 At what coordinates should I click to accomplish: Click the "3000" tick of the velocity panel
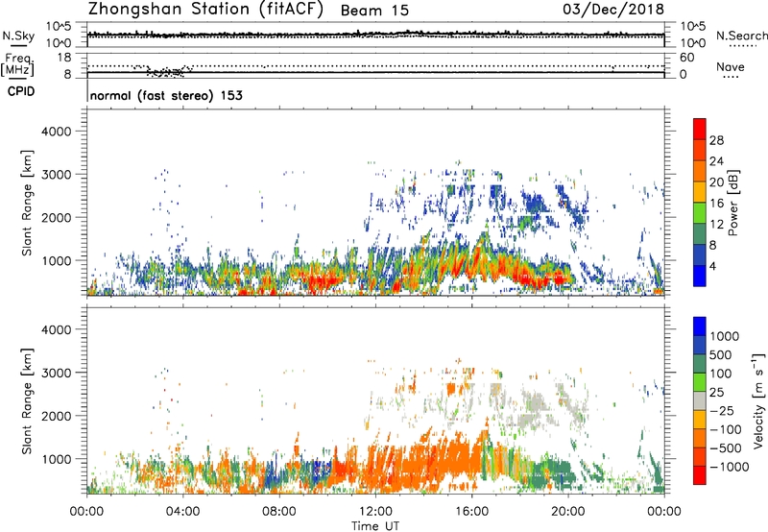coord(56,373)
